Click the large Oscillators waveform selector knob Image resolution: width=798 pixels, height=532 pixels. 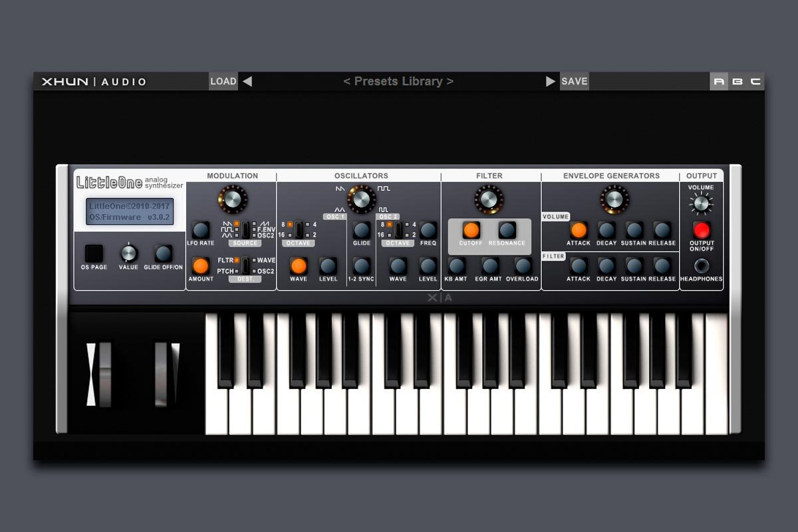point(361,199)
